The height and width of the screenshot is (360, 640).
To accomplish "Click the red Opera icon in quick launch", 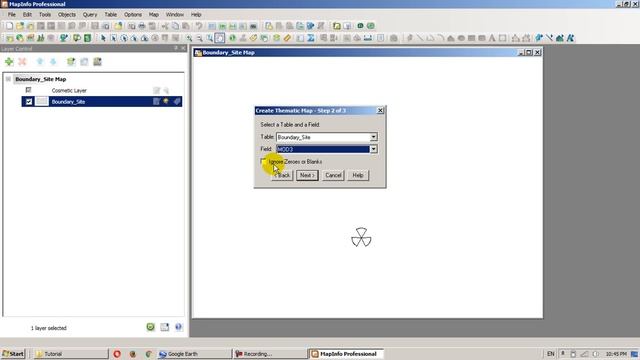I will click(x=117, y=353).
